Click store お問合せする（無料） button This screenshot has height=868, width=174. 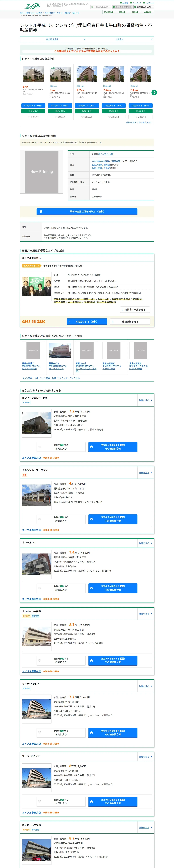[87, 322]
